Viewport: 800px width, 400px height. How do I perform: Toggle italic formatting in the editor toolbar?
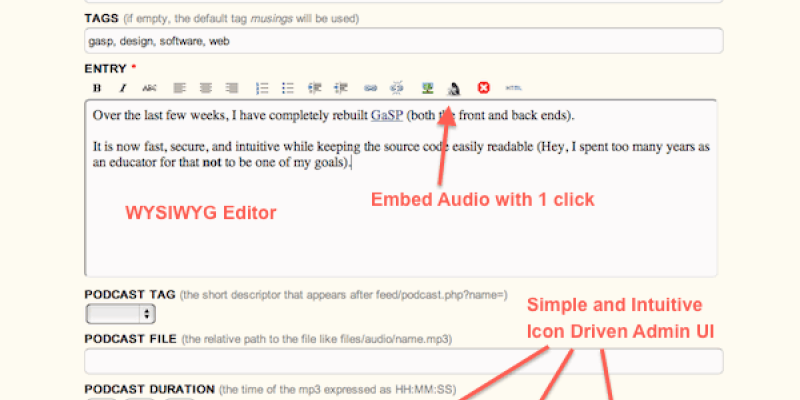(x=122, y=88)
